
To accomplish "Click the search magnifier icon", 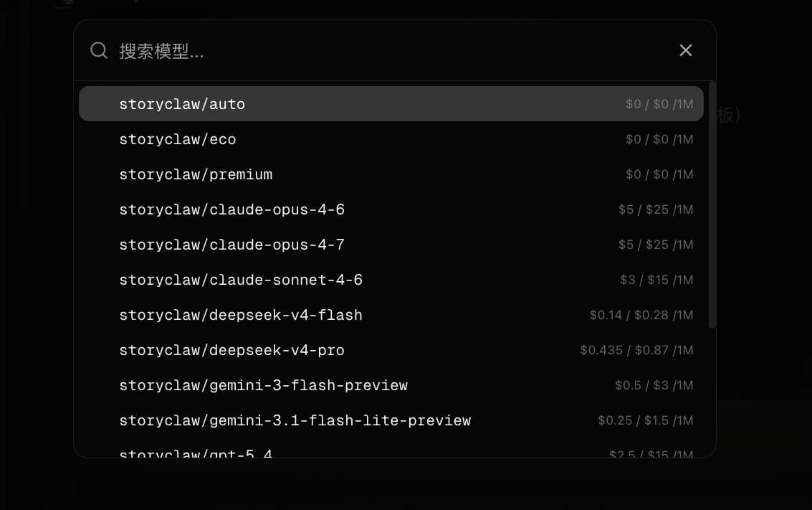I will click(98, 50).
